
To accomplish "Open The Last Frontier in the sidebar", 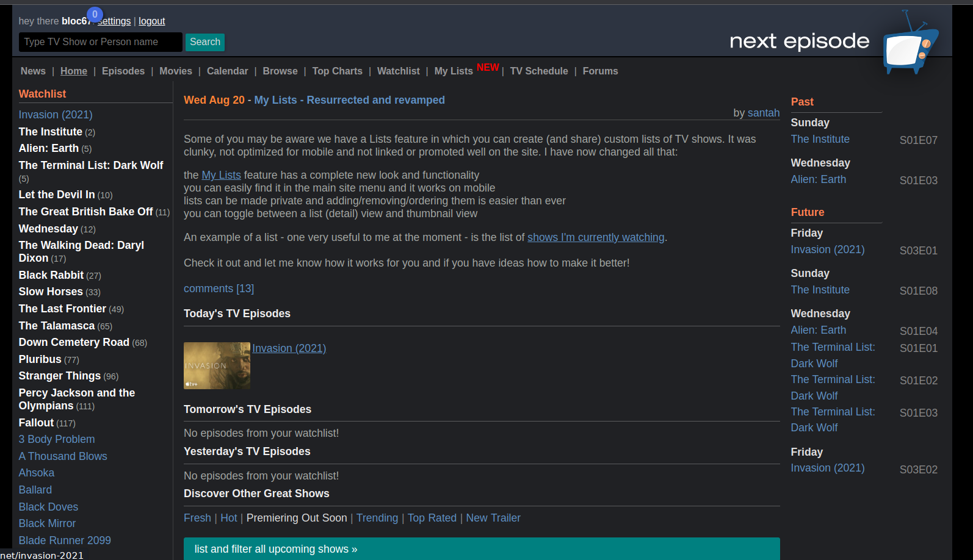I will [62, 309].
